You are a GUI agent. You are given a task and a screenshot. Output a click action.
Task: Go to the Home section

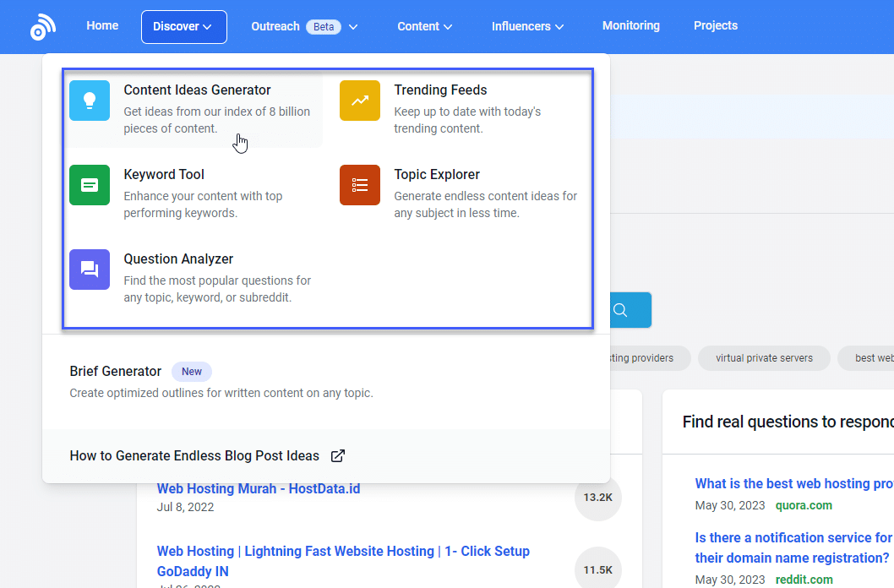coord(101,26)
